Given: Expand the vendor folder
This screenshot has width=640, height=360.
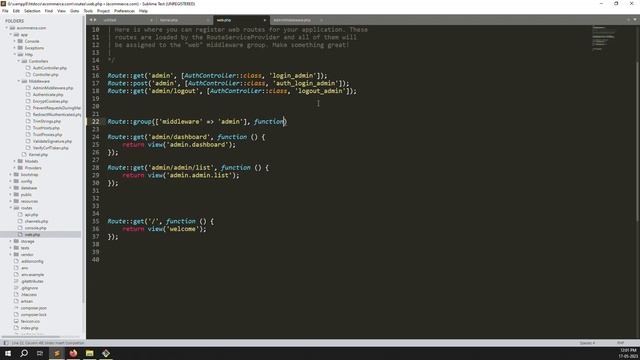Looking at the screenshot, I should [11, 254].
